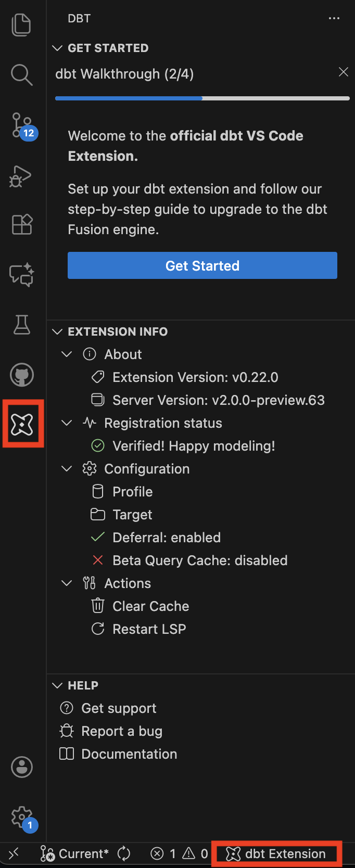Open Source Control showing 12 pending changes
The height and width of the screenshot is (868, 355).
pyautogui.click(x=21, y=125)
